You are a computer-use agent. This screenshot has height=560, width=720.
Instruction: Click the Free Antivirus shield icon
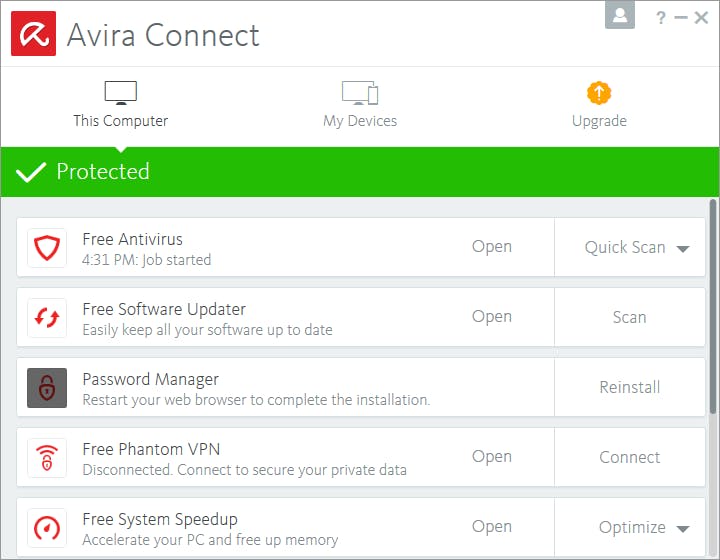point(47,247)
